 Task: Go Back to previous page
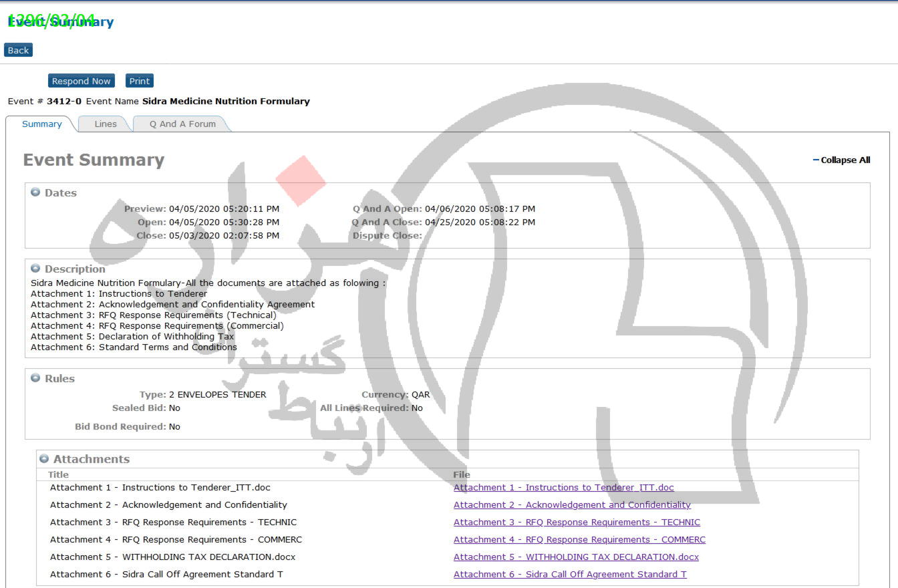point(18,50)
